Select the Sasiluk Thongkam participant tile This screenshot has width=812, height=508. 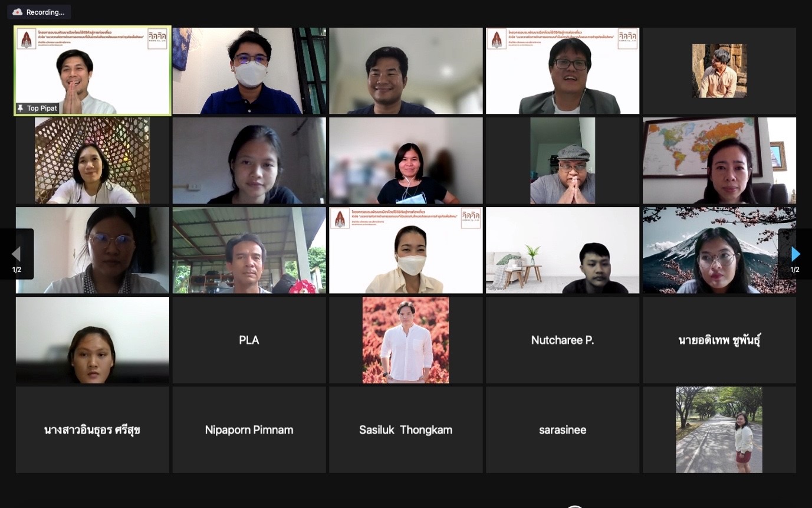pyautogui.click(x=406, y=430)
